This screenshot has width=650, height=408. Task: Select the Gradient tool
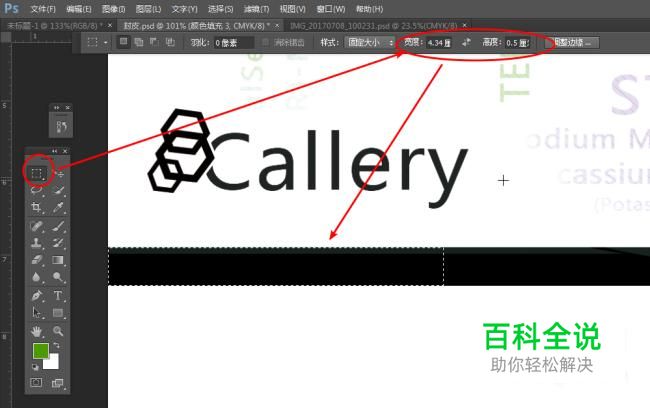pos(58,260)
